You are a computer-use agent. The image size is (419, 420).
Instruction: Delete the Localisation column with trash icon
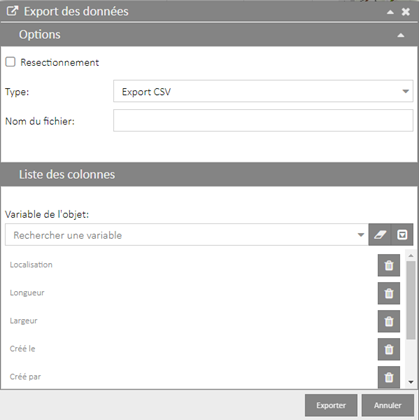[389, 265]
